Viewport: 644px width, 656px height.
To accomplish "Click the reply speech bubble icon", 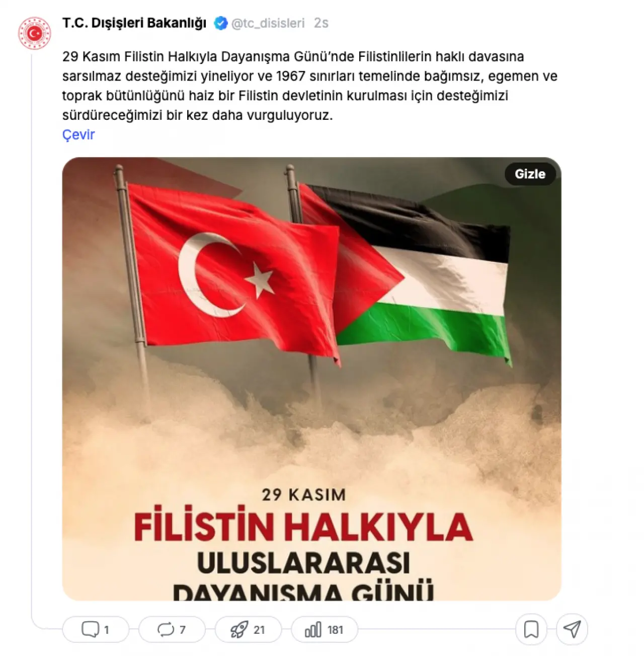I will tap(91, 629).
